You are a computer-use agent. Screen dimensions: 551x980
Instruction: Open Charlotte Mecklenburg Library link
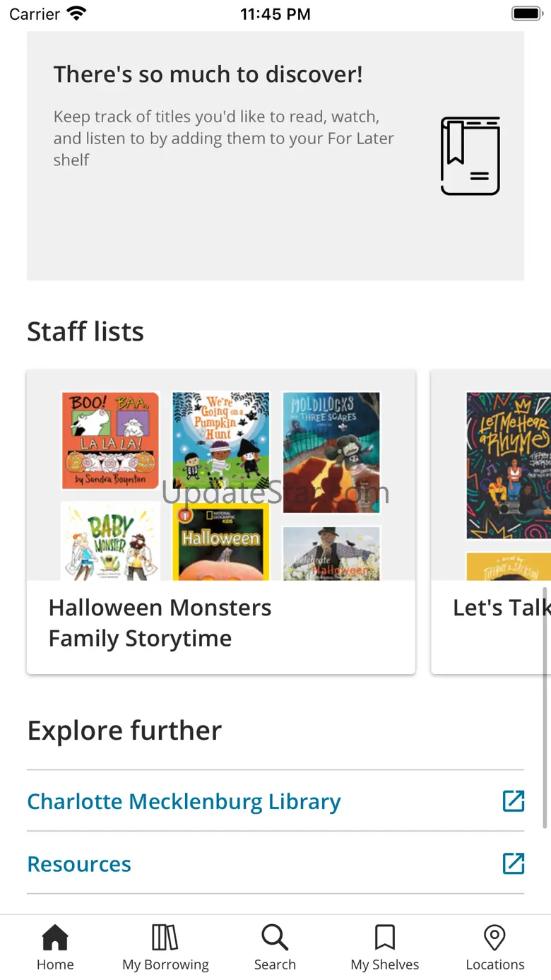[184, 801]
